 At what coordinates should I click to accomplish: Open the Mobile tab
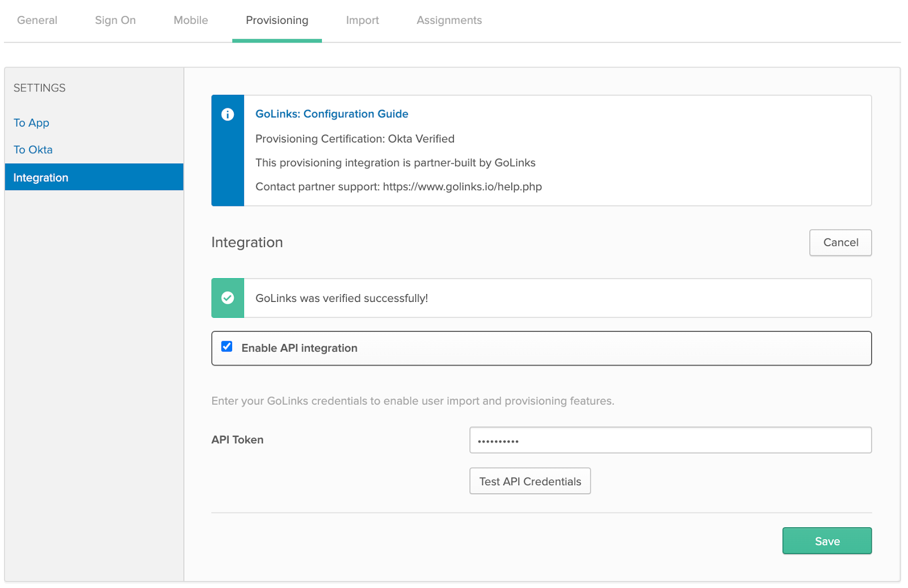point(190,20)
